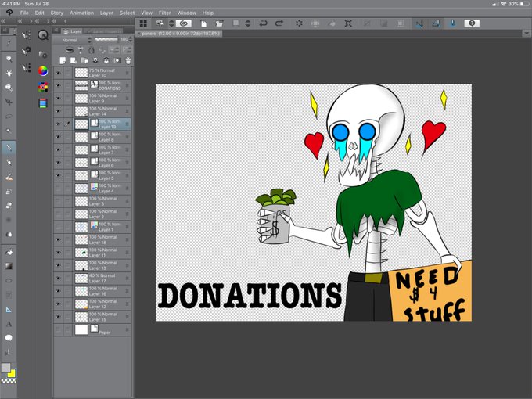
Task: Click the Redo arrow in command bar
Action: click(x=279, y=23)
